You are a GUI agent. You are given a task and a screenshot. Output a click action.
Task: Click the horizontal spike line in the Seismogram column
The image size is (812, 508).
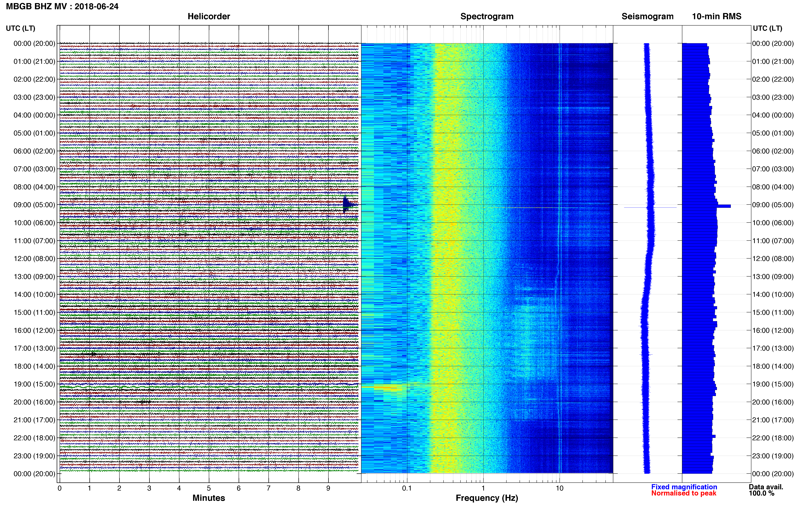click(x=650, y=207)
